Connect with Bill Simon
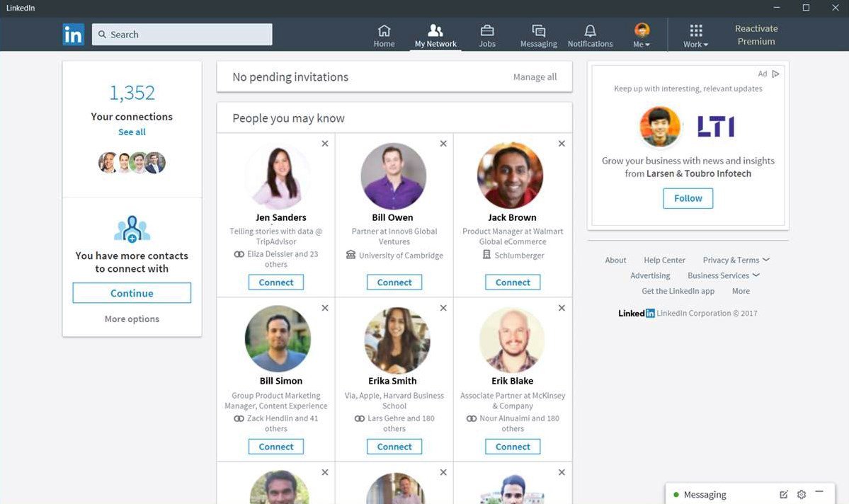 click(x=275, y=447)
